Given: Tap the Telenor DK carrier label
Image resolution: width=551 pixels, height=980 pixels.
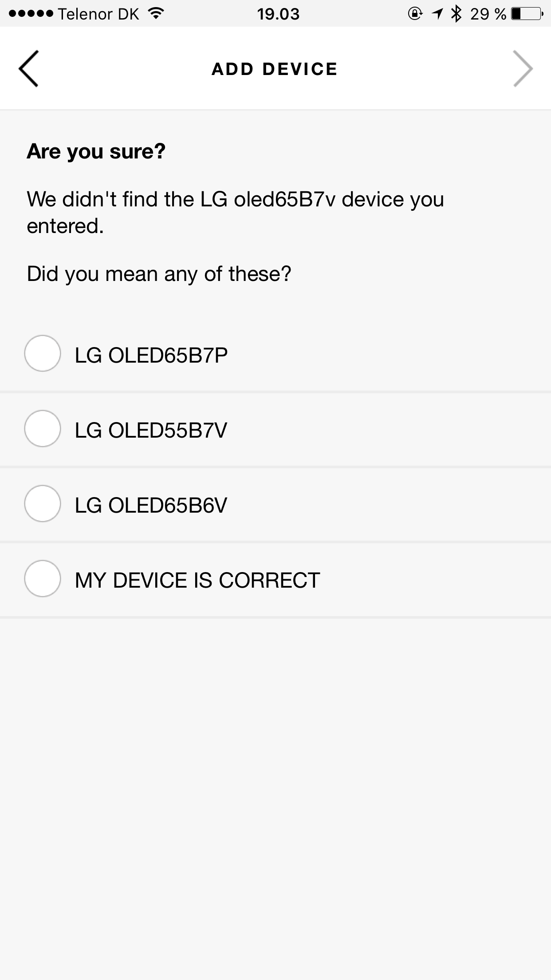Looking at the screenshot, I should click(98, 14).
